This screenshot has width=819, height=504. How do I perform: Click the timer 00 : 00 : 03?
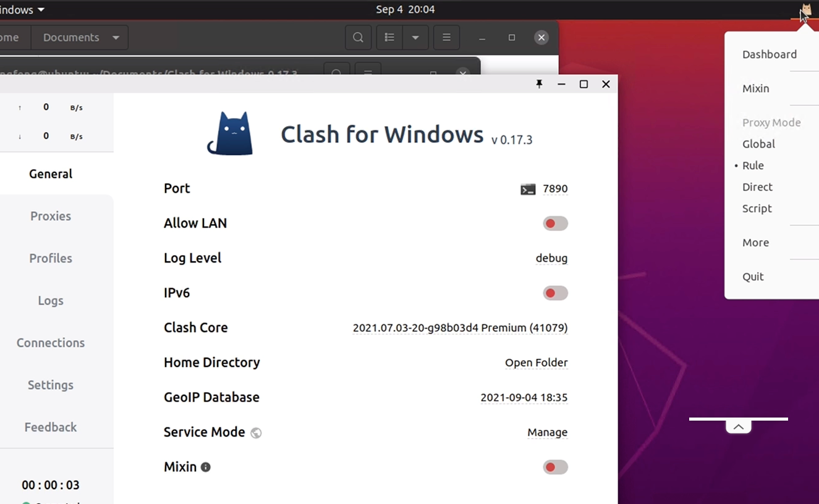coord(51,485)
